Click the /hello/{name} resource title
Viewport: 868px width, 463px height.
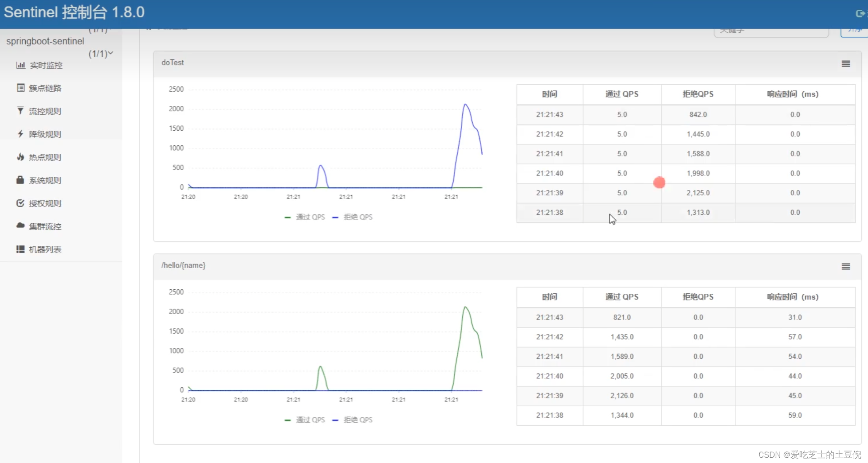pyautogui.click(x=183, y=265)
